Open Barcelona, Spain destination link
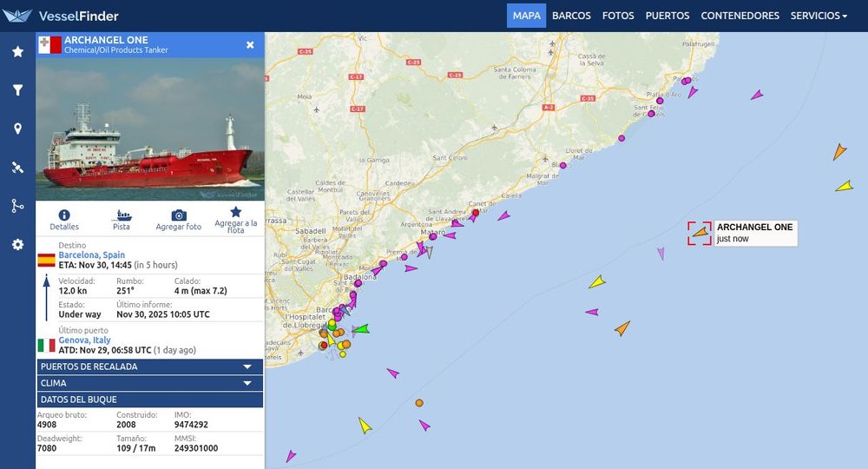 pos(92,254)
